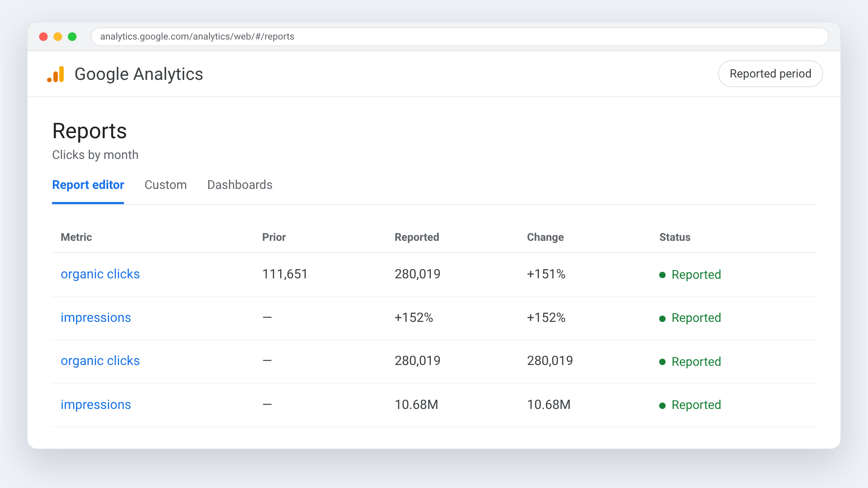Click the Google Analytics title text
The width and height of the screenshot is (868, 488).
[x=139, y=74]
